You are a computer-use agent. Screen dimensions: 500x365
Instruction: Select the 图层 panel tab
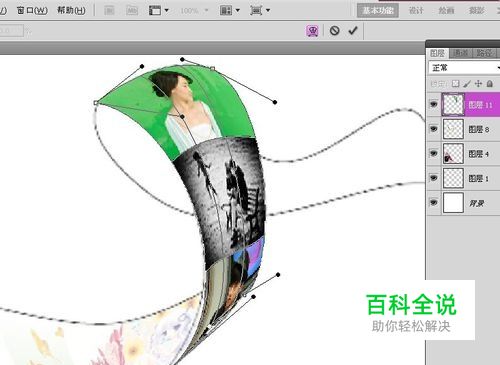point(437,53)
